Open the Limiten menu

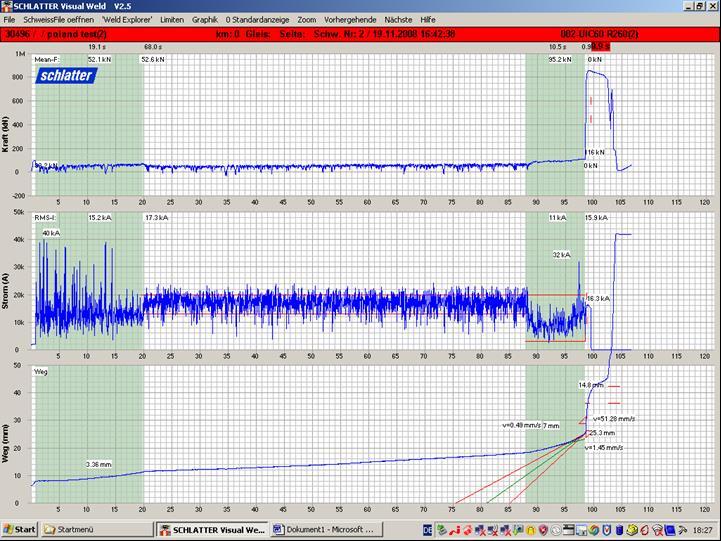pos(172,20)
